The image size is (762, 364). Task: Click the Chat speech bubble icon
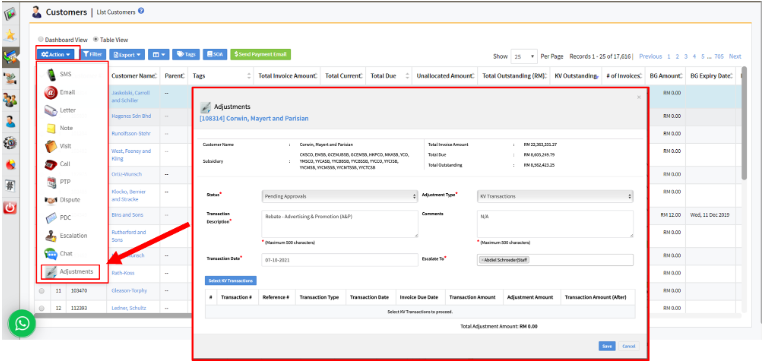pyautogui.click(x=51, y=254)
